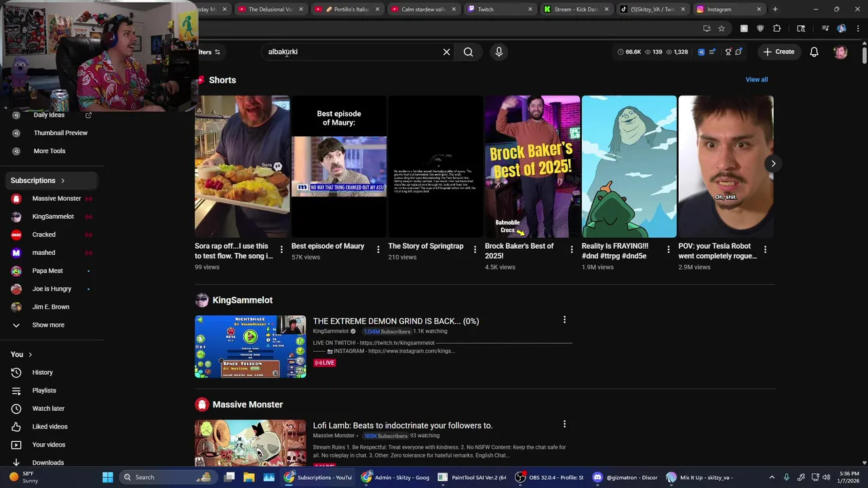Screen dimensions: 868x488
Task: Click the trophy icon in the header toolbar
Action: click(728, 52)
